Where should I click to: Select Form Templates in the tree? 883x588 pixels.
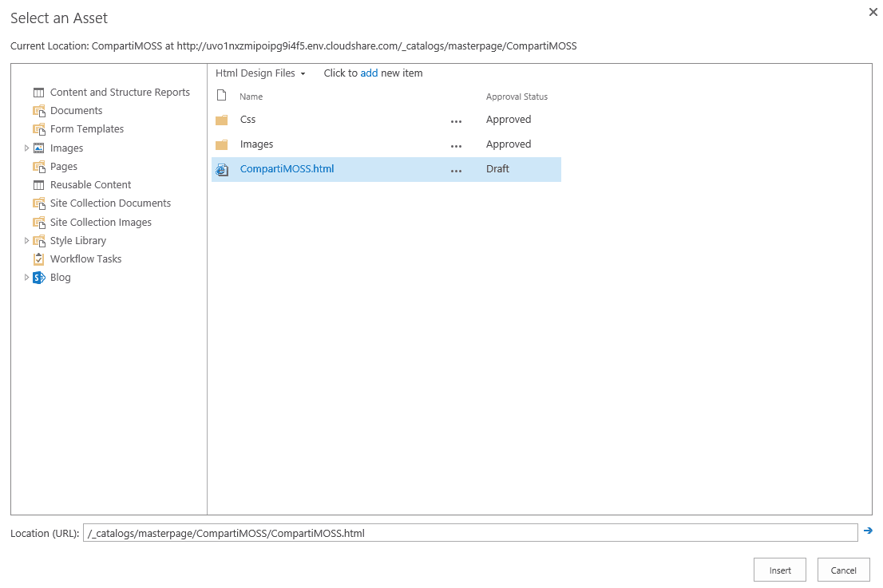click(x=87, y=129)
